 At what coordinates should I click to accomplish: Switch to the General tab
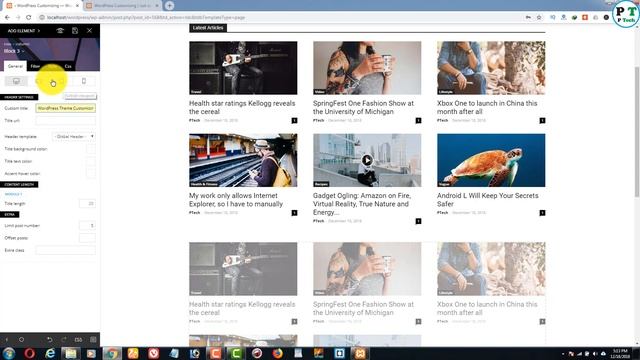pos(16,66)
